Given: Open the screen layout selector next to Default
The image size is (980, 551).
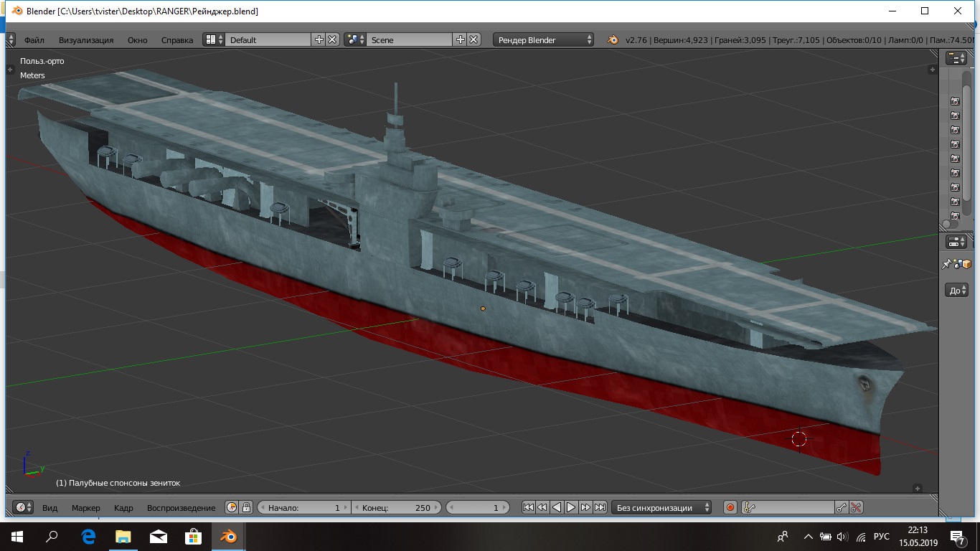Looking at the screenshot, I should pos(213,39).
